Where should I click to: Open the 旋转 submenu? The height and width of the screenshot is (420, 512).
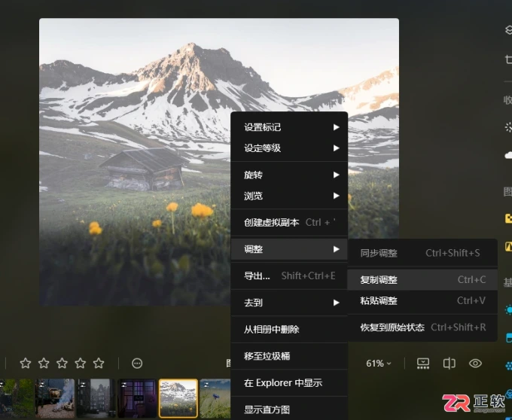point(289,175)
